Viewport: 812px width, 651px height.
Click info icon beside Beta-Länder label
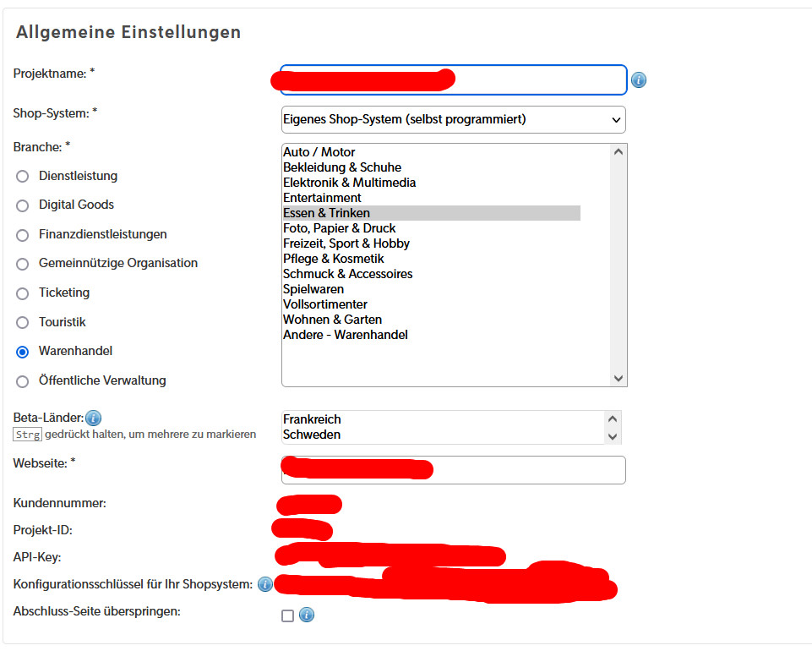pos(93,418)
